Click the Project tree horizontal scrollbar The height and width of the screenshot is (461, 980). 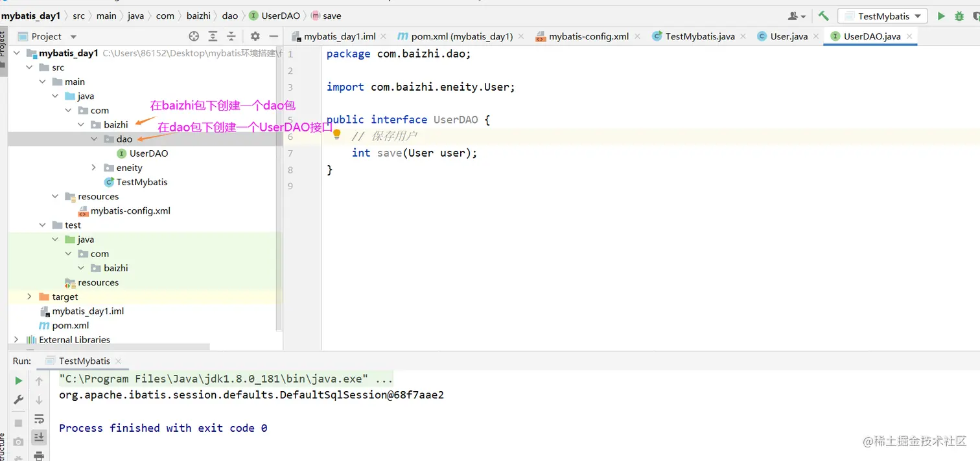pyautogui.click(x=110, y=348)
